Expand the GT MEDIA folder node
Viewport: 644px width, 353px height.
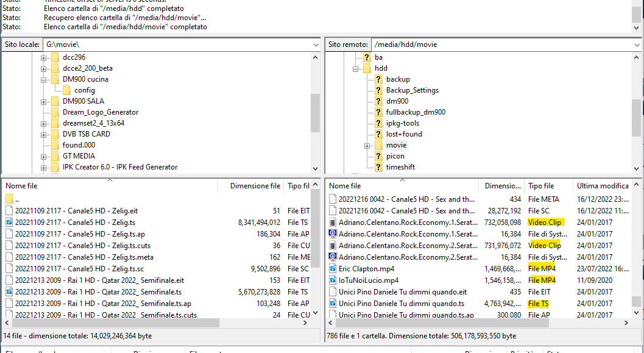click(43, 157)
